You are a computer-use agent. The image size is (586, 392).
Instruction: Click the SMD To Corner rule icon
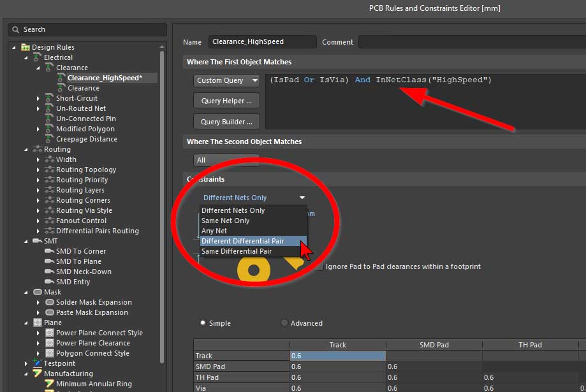(x=50, y=251)
